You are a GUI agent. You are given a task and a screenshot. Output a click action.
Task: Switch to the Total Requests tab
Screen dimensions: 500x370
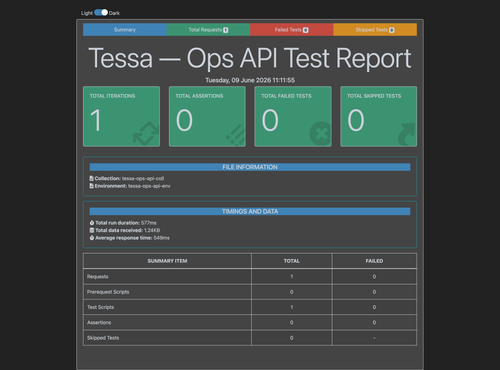(x=208, y=30)
